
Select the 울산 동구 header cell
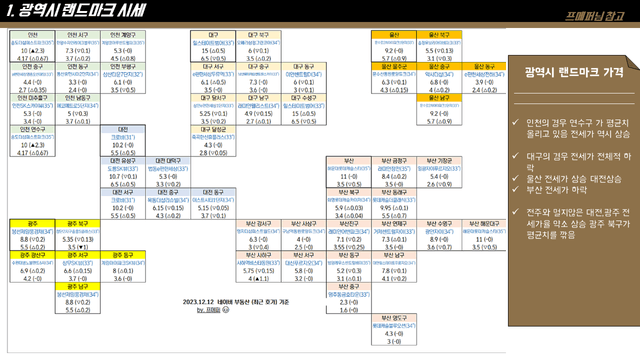pyautogui.click(x=484, y=67)
